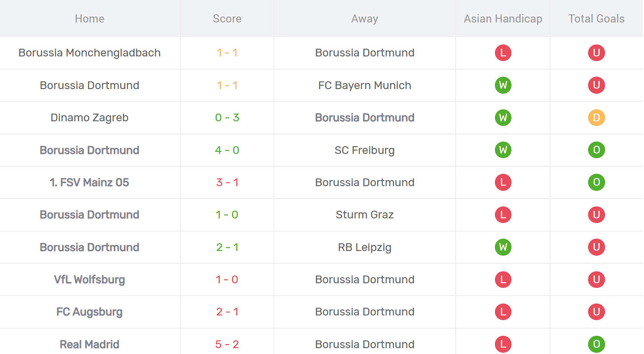644x354 pixels.
Task: Click the Score column header
Action: click(227, 18)
